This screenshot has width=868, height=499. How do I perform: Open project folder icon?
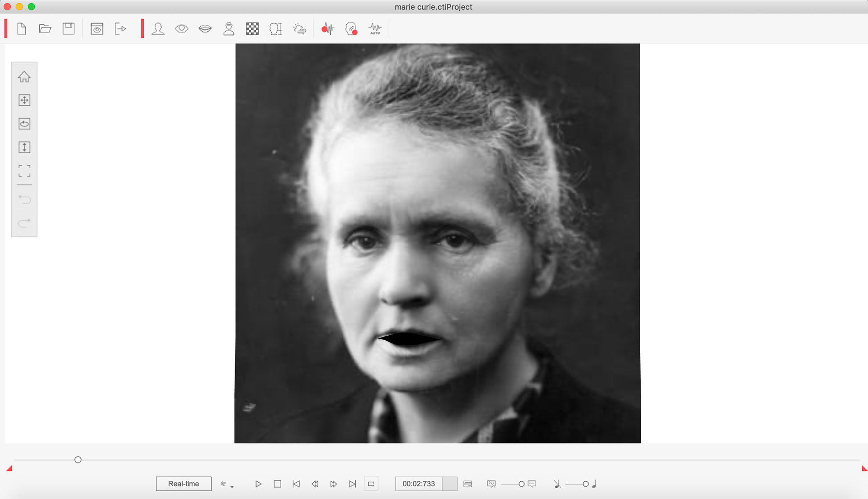[45, 29]
